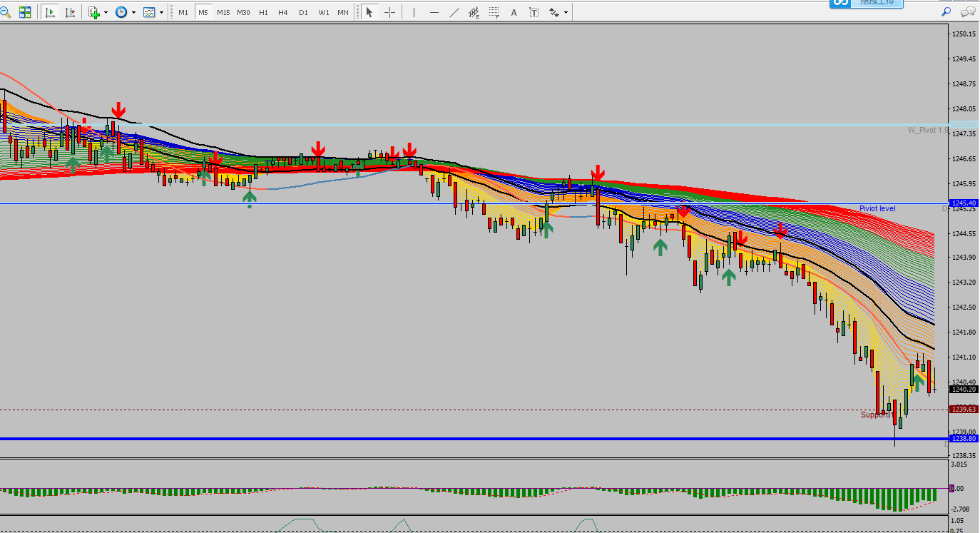
Task: Click the red 1239.63 price tag
Action: point(964,410)
